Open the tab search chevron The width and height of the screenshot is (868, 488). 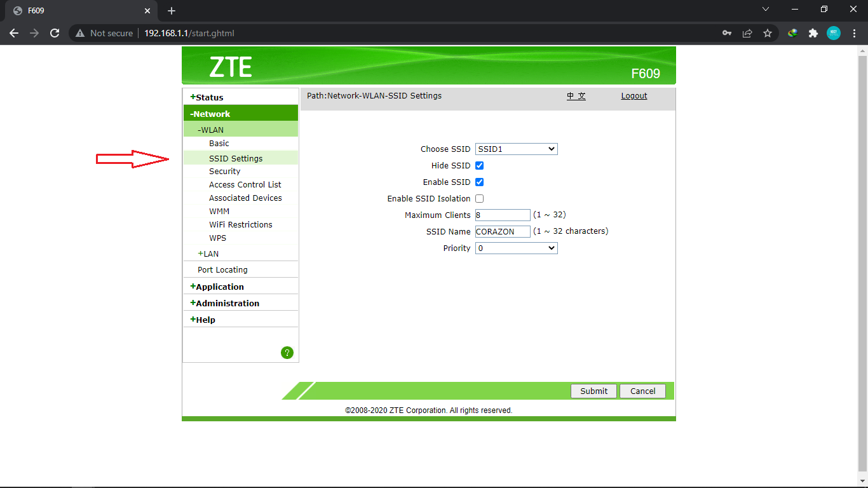(x=766, y=9)
